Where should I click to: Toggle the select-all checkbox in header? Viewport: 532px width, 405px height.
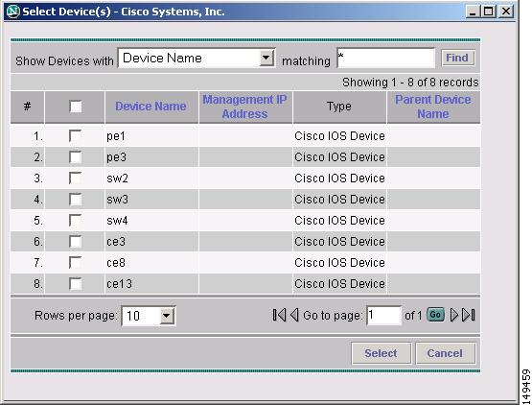(x=76, y=107)
